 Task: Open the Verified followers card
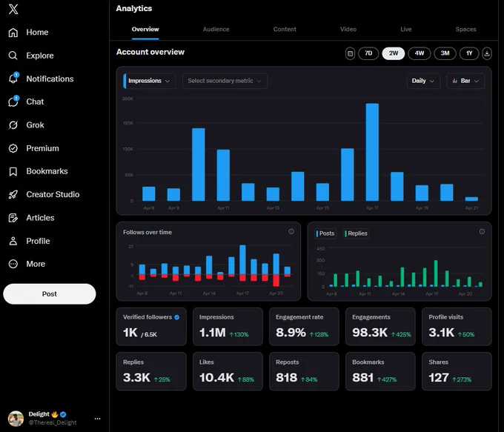[x=151, y=327]
